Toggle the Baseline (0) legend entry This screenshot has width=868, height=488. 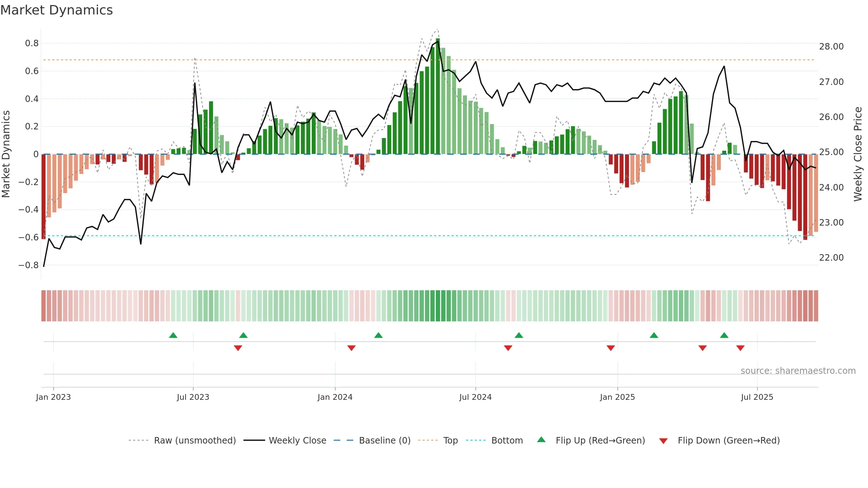(x=372, y=440)
